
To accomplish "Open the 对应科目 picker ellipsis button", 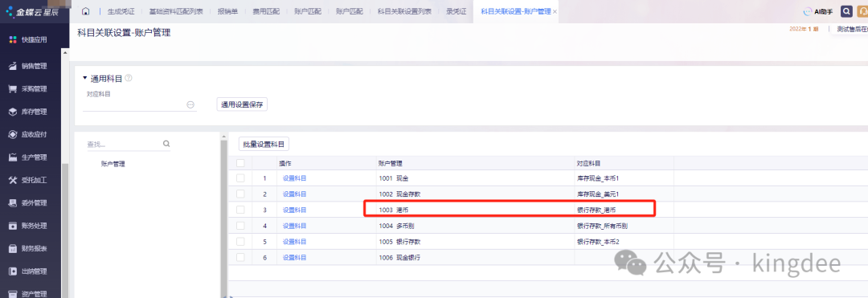I will tap(190, 104).
